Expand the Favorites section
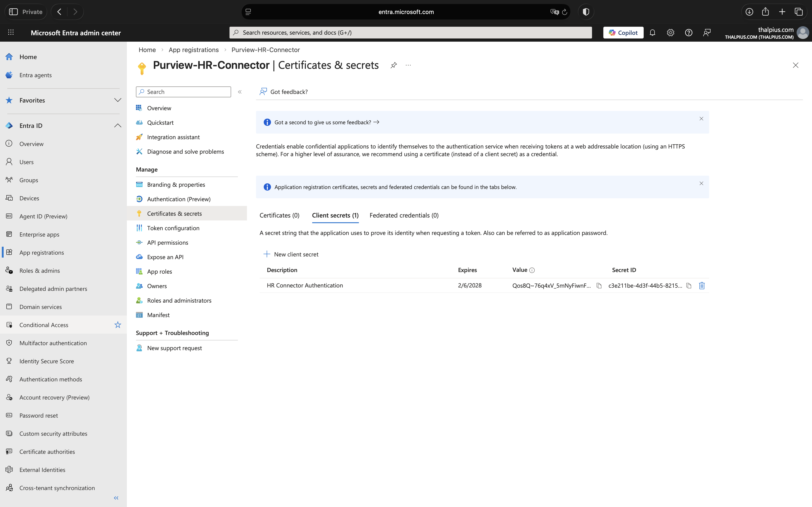The height and width of the screenshot is (507, 812). pos(117,100)
